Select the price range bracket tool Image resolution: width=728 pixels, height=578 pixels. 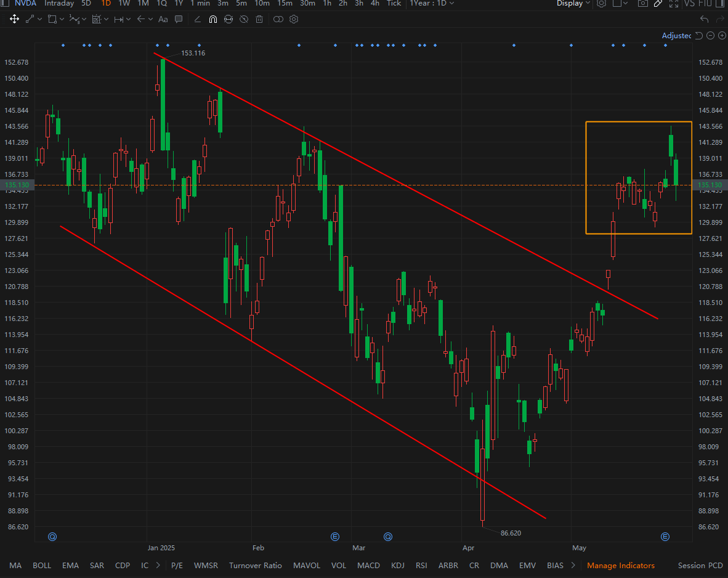click(119, 19)
